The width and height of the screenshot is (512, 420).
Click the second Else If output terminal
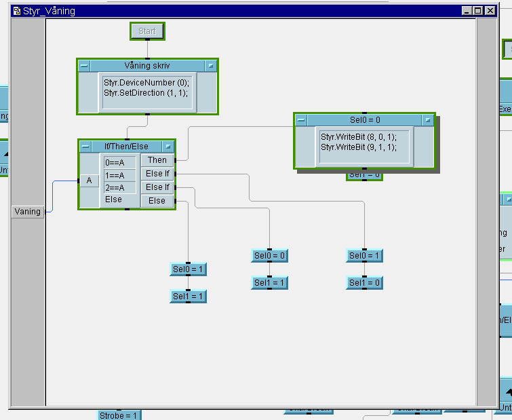pos(157,187)
